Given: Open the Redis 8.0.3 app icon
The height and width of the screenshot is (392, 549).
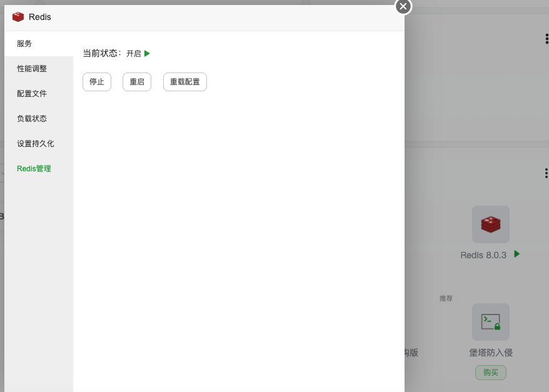Looking at the screenshot, I should coord(490,224).
